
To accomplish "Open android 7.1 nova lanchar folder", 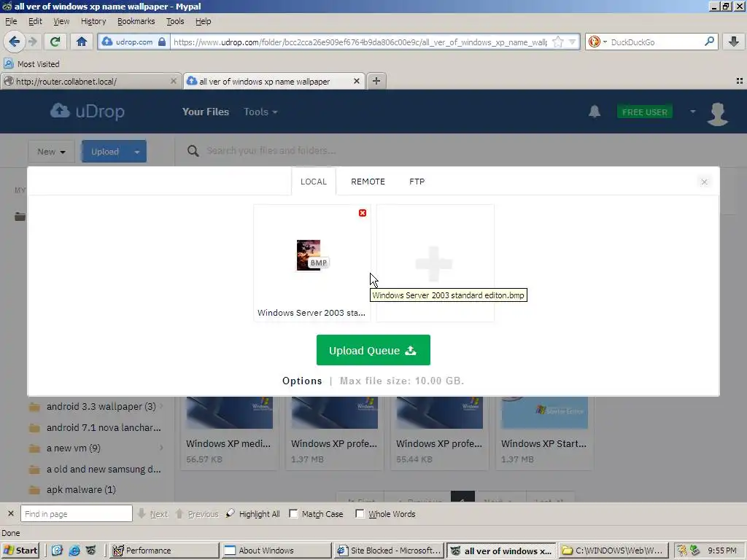I will click(x=104, y=427).
